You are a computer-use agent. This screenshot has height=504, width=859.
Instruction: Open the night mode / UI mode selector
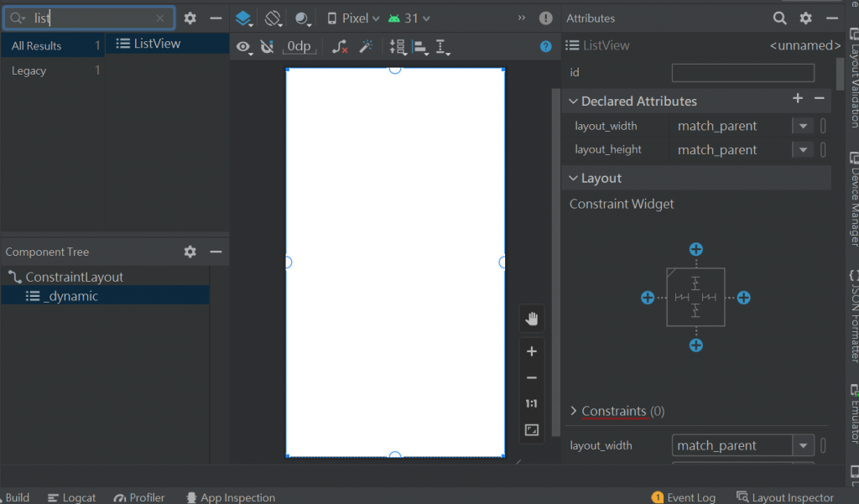tap(303, 18)
